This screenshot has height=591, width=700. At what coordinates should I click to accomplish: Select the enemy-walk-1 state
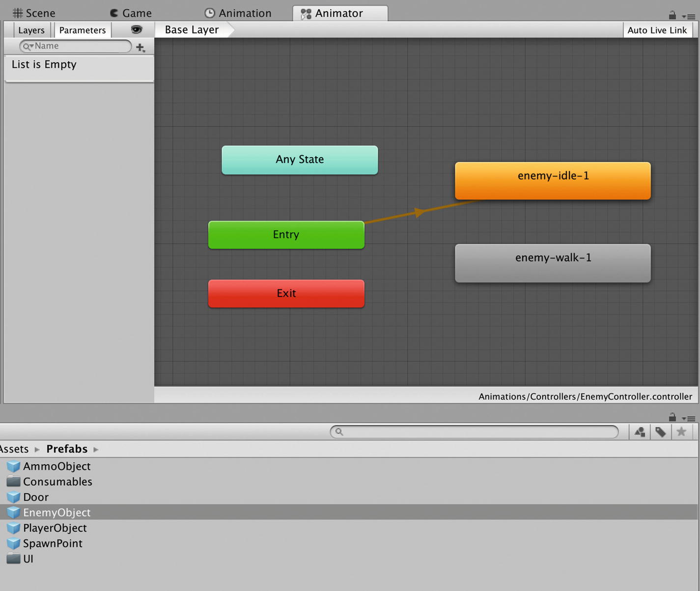tap(553, 263)
